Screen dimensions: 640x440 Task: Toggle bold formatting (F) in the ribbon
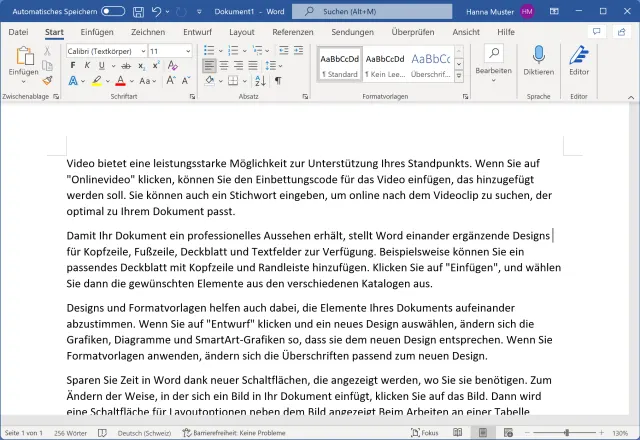point(73,66)
